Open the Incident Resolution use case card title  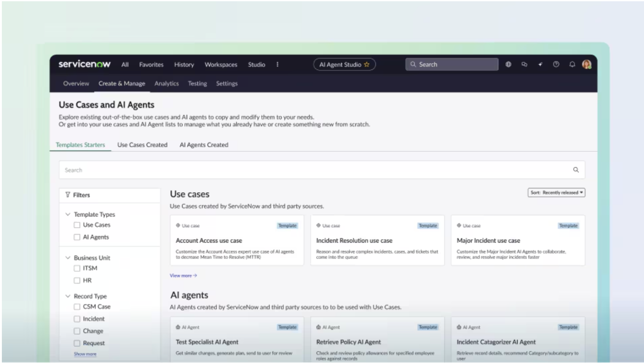click(x=354, y=241)
